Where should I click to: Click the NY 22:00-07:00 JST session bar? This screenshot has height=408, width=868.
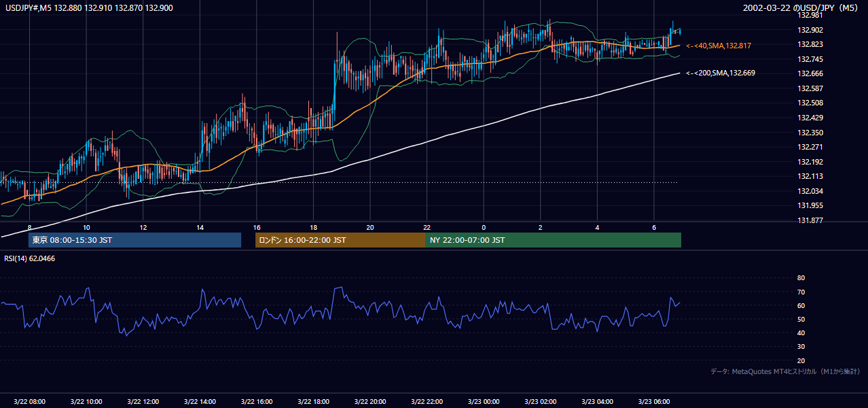554,240
